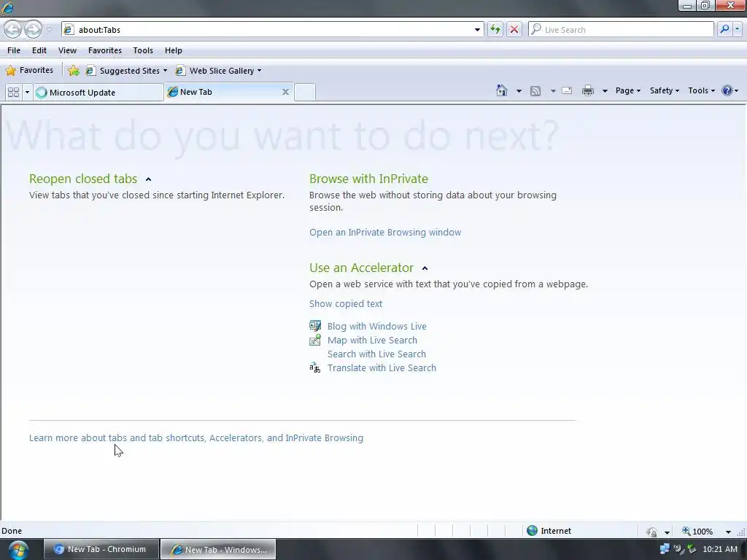Click the Back navigation arrow

[x=12, y=29]
